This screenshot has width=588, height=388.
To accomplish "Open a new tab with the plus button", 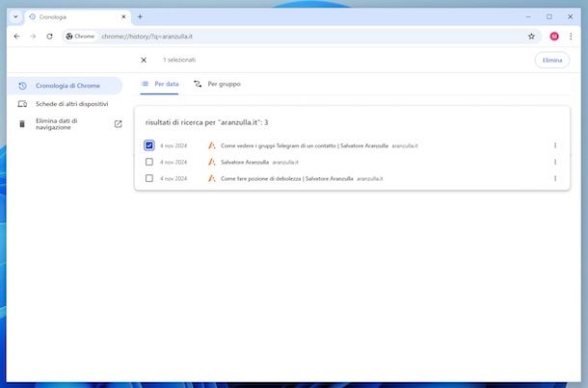I will [x=140, y=17].
